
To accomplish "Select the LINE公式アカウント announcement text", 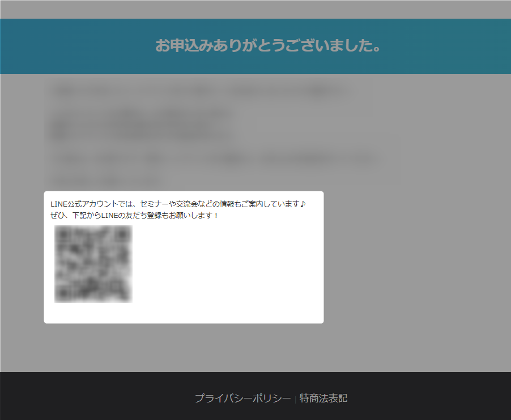I will coord(178,204).
